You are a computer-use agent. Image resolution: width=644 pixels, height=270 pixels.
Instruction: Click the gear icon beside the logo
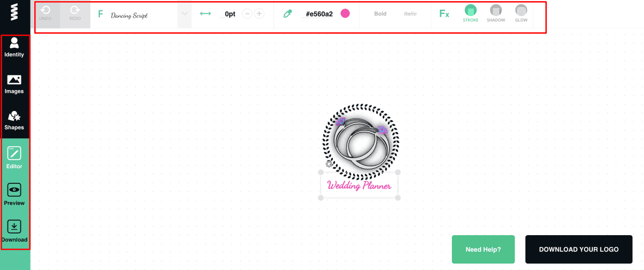click(x=329, y=164)
